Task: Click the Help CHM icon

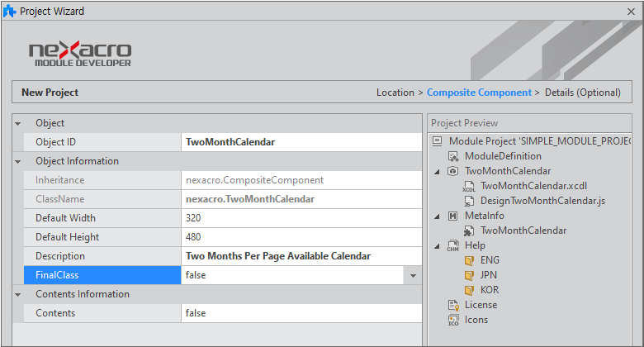Action: 452,246
